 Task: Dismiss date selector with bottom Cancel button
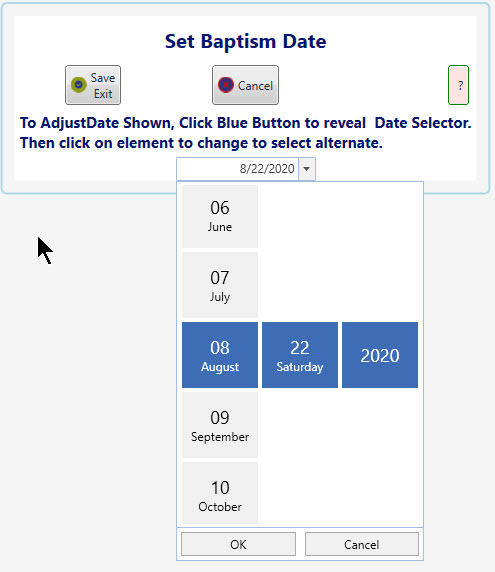point(361,544)
